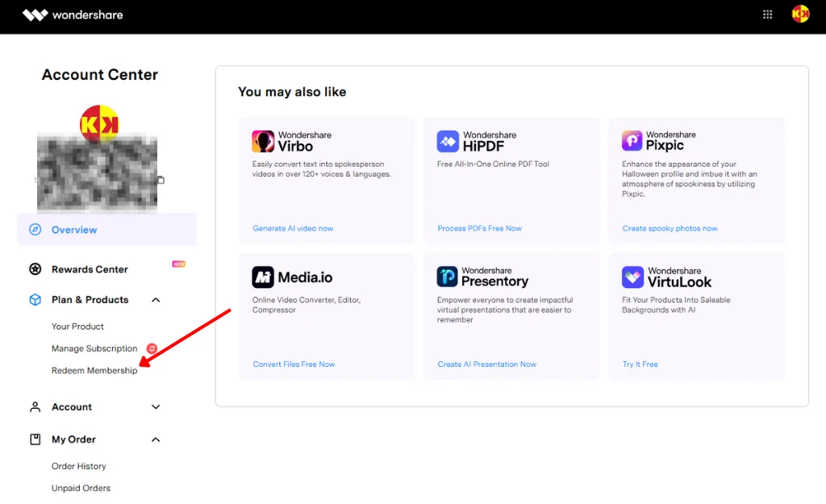Image resolution: width=826 pixels, height=504 pixels.
Task: Click the VirtuLook product icon
Action: pos(632,277)
